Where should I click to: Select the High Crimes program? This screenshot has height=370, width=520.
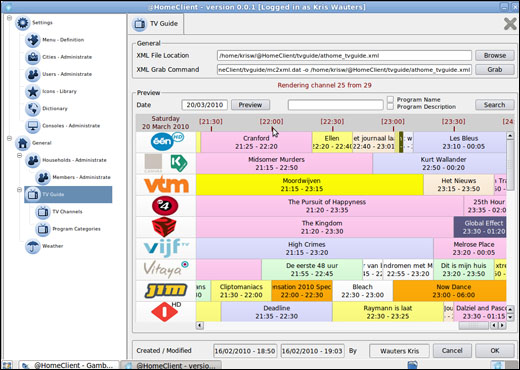[315, 248]
